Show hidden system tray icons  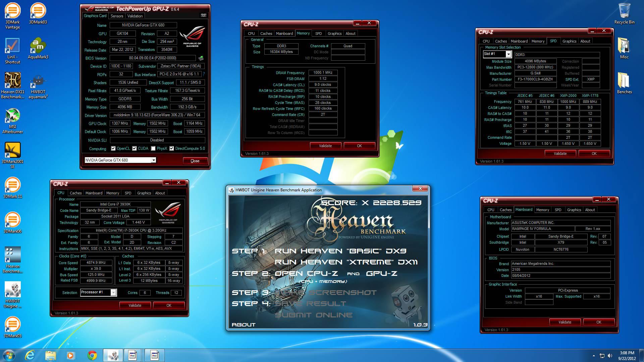594,356
